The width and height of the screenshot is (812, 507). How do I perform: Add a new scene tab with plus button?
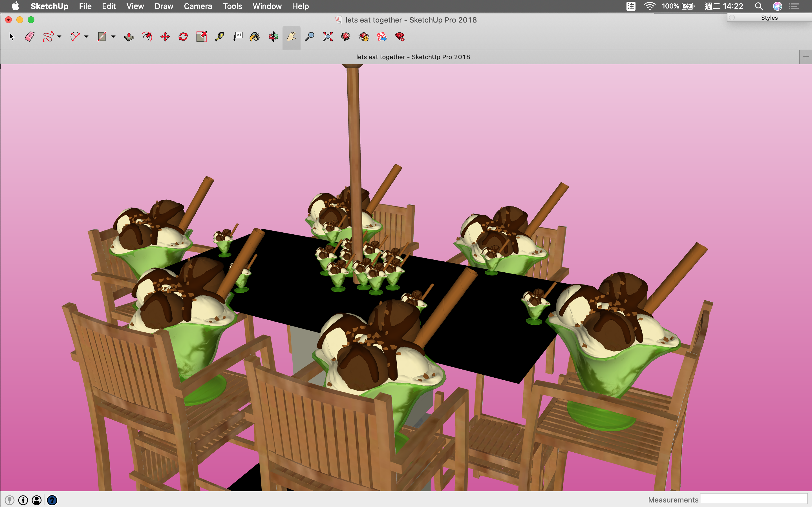[x=806, y=57]
